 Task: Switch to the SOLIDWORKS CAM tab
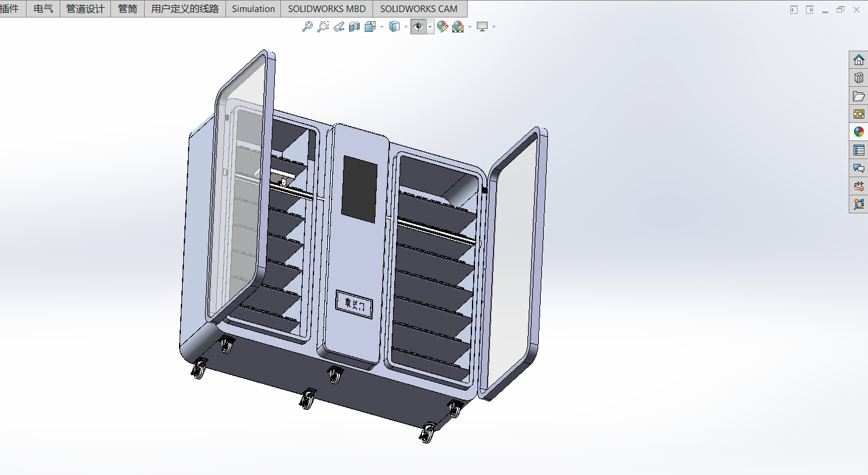coord(418,9)
